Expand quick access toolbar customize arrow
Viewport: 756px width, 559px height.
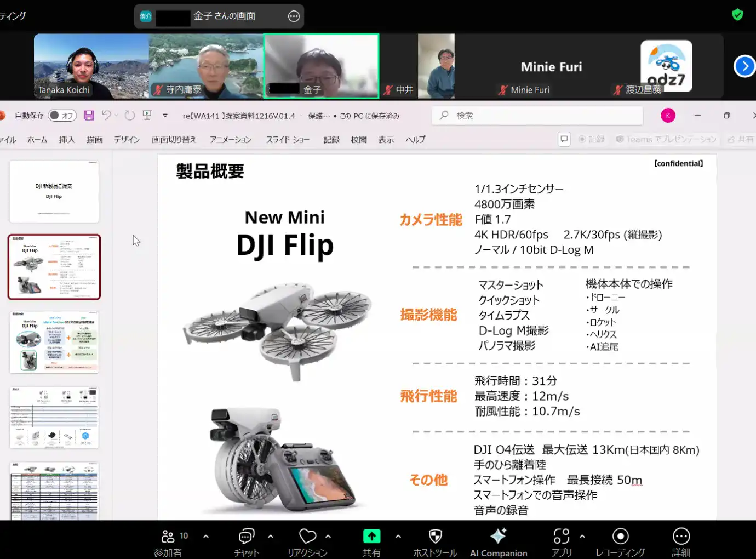(165, 116)
